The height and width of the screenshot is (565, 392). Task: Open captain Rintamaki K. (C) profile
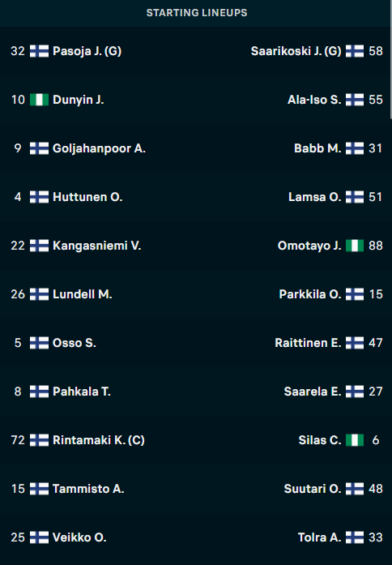tap(98, 440)
